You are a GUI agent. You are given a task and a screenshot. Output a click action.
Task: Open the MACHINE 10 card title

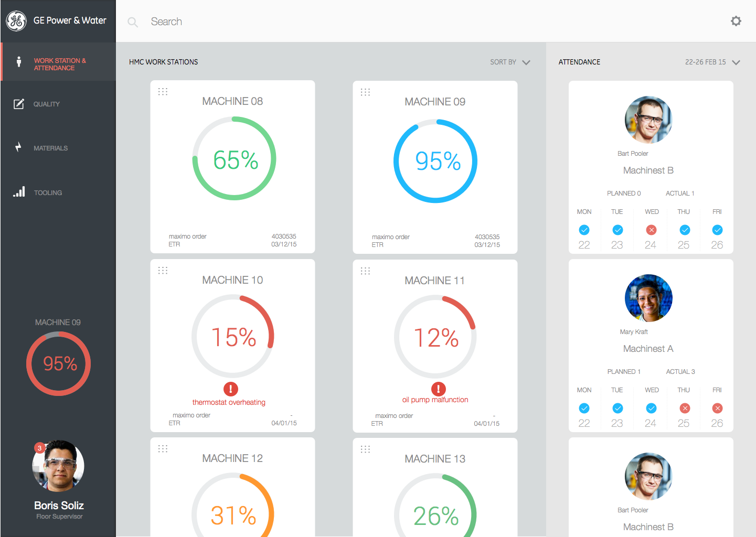coord(232,280)
